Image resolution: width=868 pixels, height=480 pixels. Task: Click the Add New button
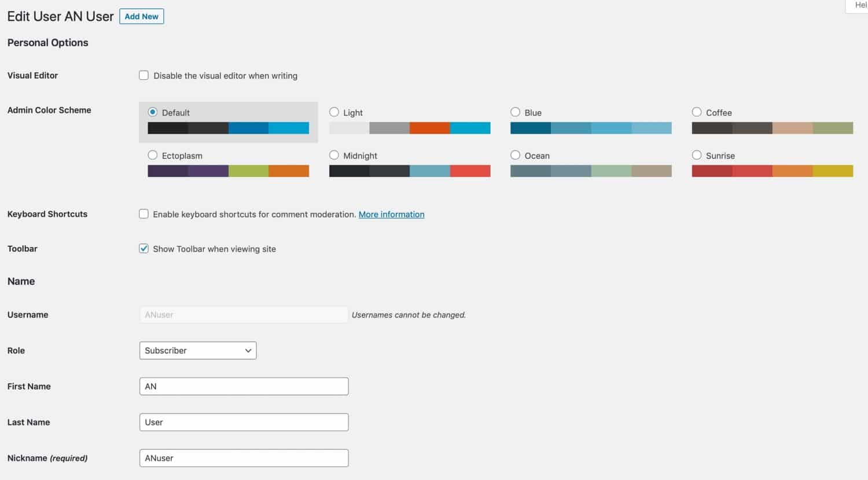(141, 16)
